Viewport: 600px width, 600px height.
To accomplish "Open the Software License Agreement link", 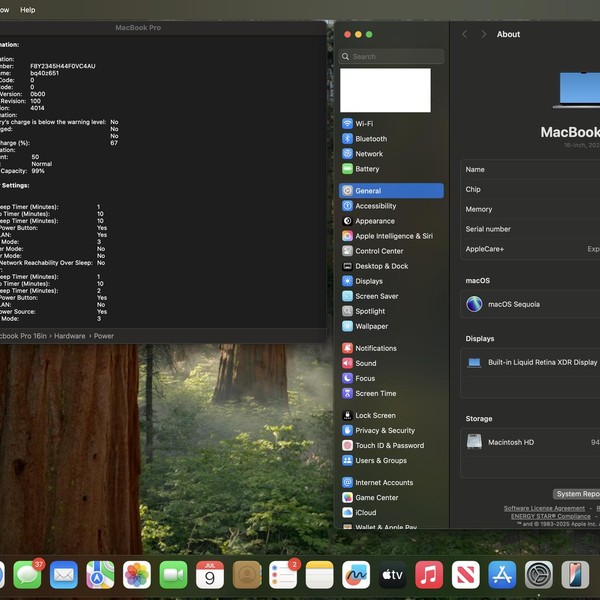I will click(544, 508).
